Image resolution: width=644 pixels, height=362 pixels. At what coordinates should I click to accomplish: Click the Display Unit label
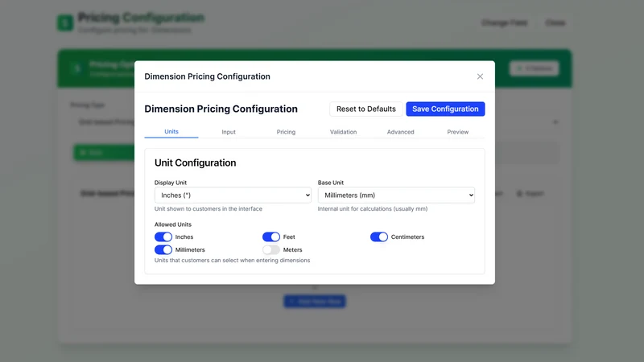171,183
